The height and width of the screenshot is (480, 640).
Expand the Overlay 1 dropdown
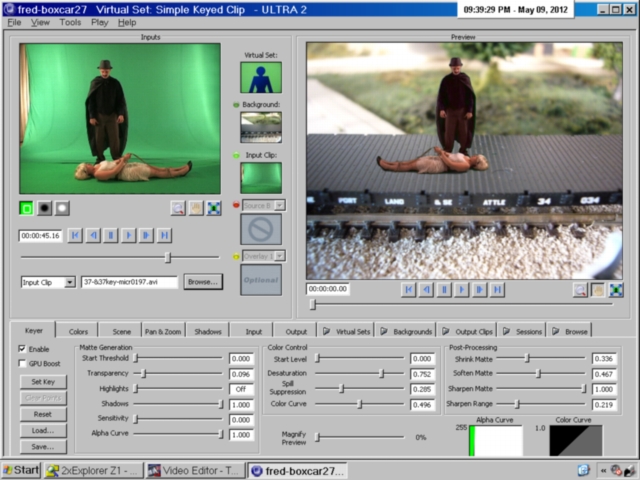pyautogui.click(x=280, y=256)
